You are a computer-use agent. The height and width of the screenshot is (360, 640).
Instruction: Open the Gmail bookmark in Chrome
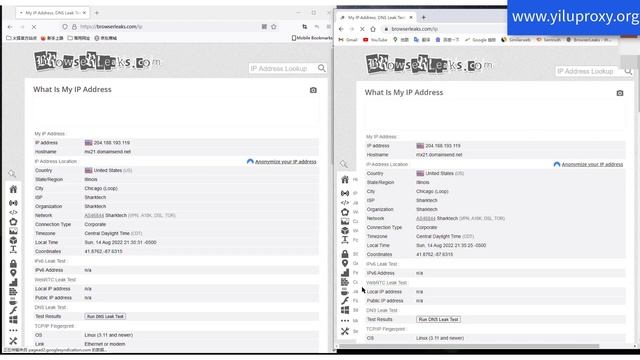[348, 40]
